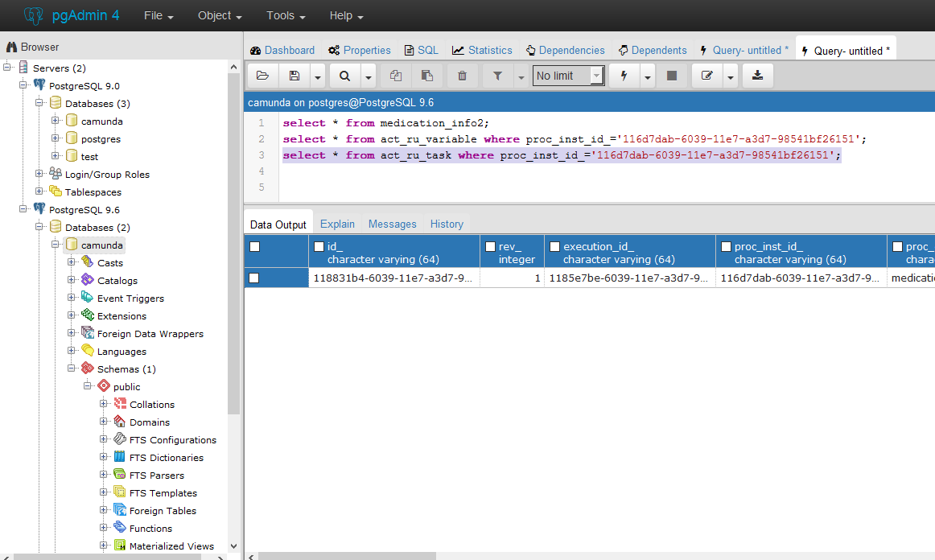935x560 pixels.
Task: Click the Delete trash can icon
Action: click(x=462, y=76)
